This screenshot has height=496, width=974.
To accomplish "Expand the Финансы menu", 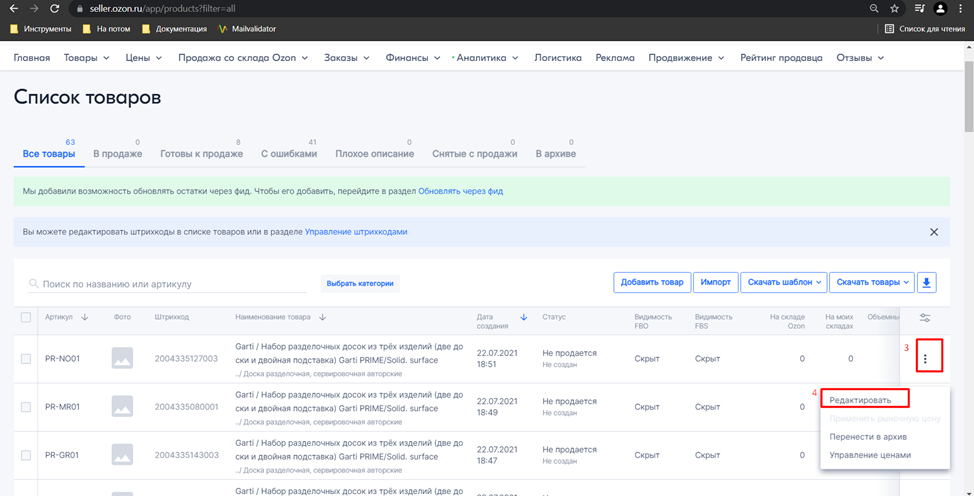I will tap(412, 58).
